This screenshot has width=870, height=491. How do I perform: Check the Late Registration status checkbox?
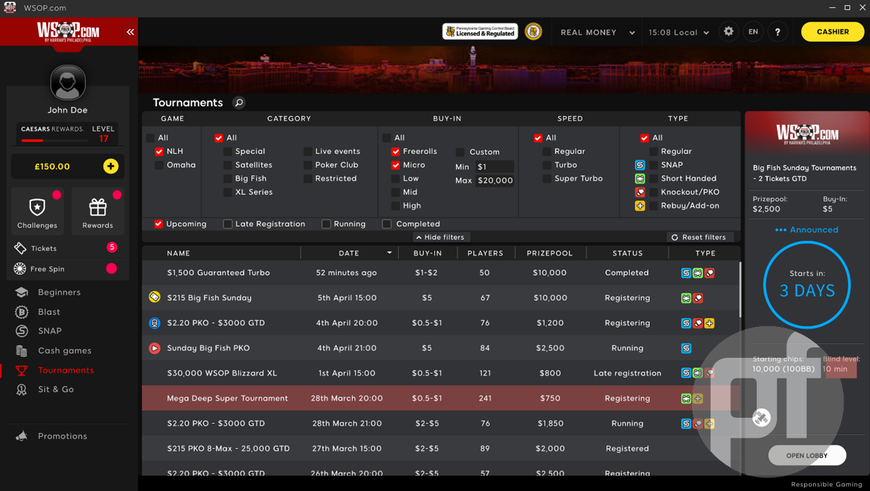coord(227,224)
